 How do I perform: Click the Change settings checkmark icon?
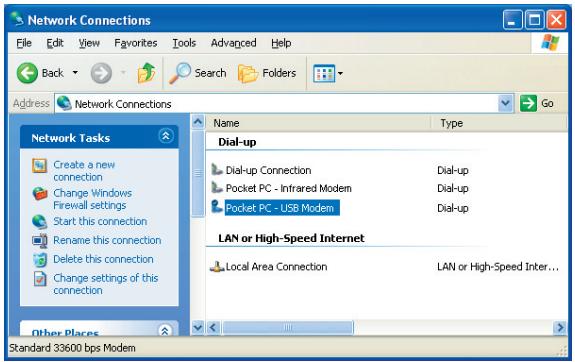click(x=40, y=279)
